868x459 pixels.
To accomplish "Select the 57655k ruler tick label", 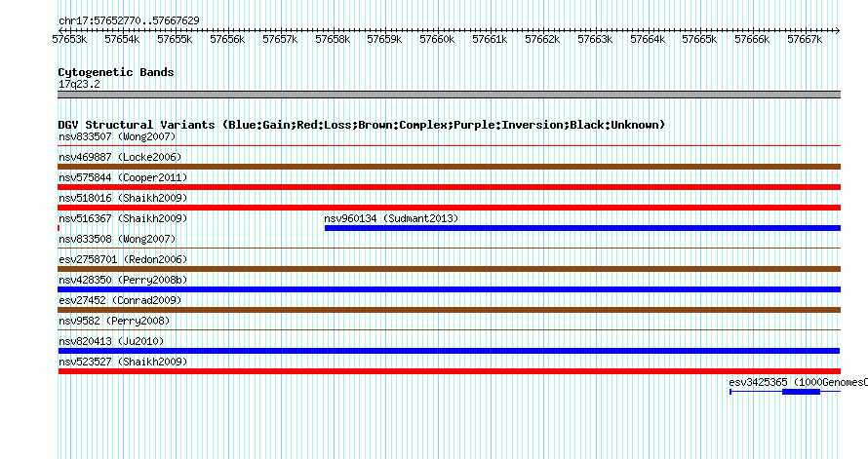I will pyautogui.click(x=175, y=39).
